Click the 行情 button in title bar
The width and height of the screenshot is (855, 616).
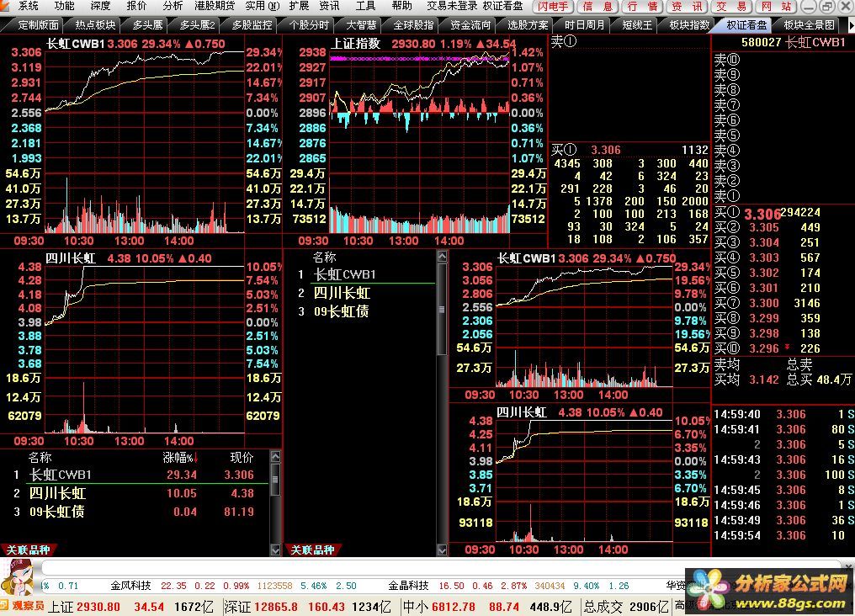[642, 7]
